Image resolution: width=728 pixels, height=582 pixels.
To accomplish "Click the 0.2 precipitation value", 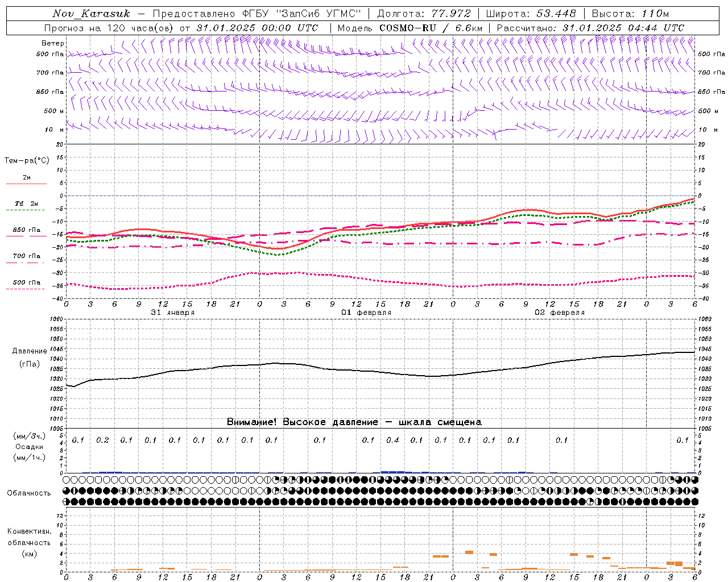I will pyautogui.click(x=102, y=440).
